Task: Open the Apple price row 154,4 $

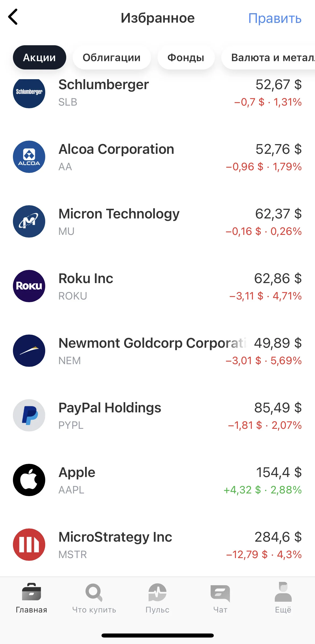Action: [157, 480]
